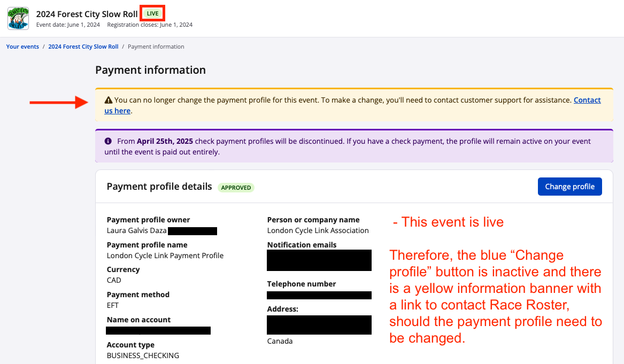The image size is (624, 364).
Task: Click the warning triangle icon in yellow banner
Action: click(108, 100)
